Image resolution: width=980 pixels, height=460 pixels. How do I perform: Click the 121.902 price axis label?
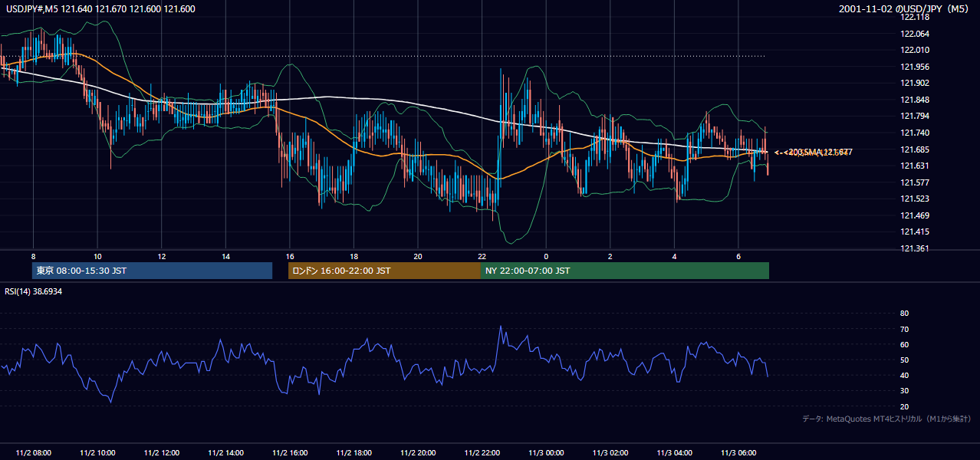point(916,84)
